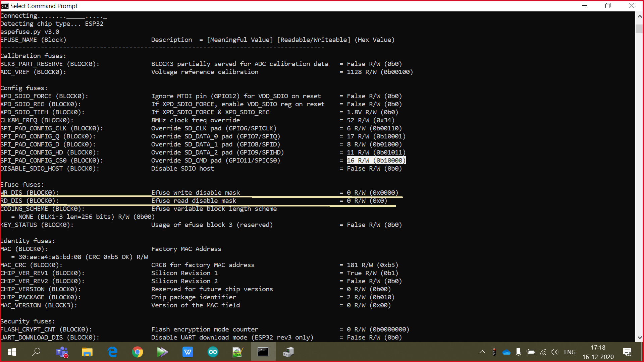Click the 'Identity fuses:' heading
Viewport: 644px width, 362px height.
[x=28, y=241]
